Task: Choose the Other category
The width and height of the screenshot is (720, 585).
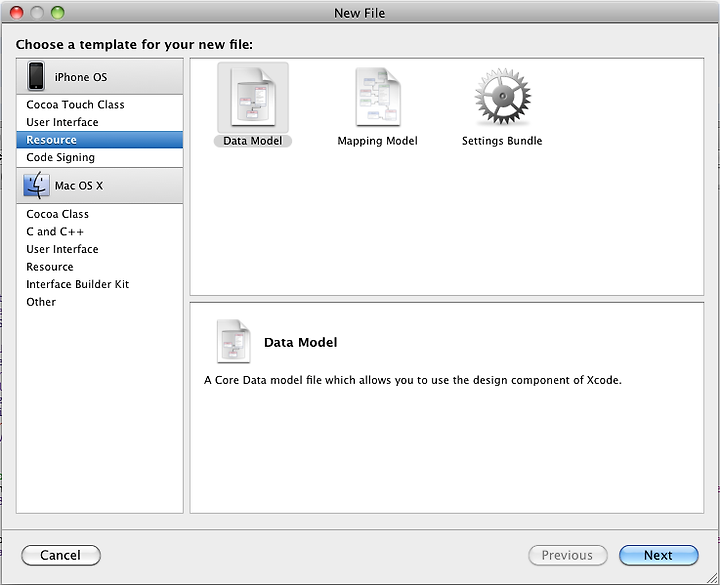Action: pyautogui.click(x=100, y=302)
